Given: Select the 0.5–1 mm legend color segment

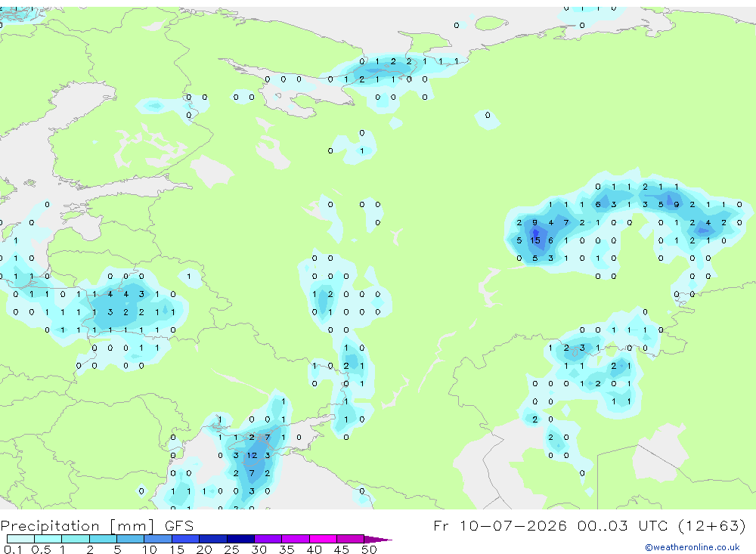Looking at the screenshot, I should (48, 539).
